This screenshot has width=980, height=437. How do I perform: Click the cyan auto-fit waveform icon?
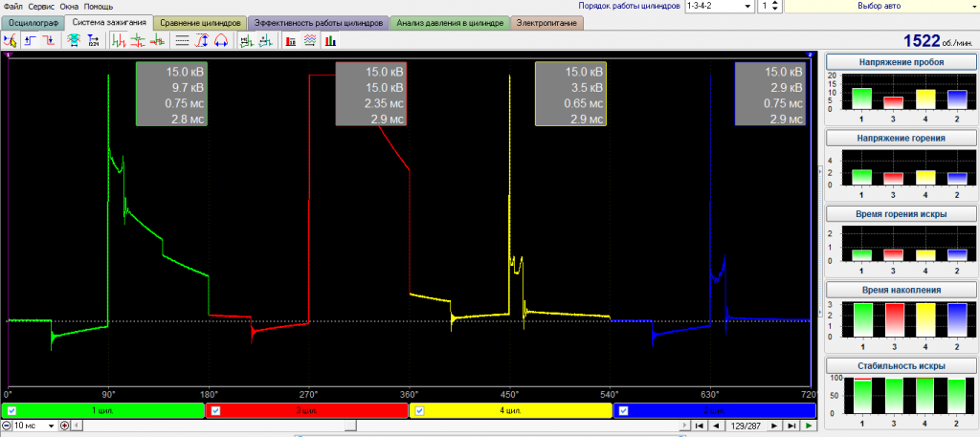coord(74,41)
